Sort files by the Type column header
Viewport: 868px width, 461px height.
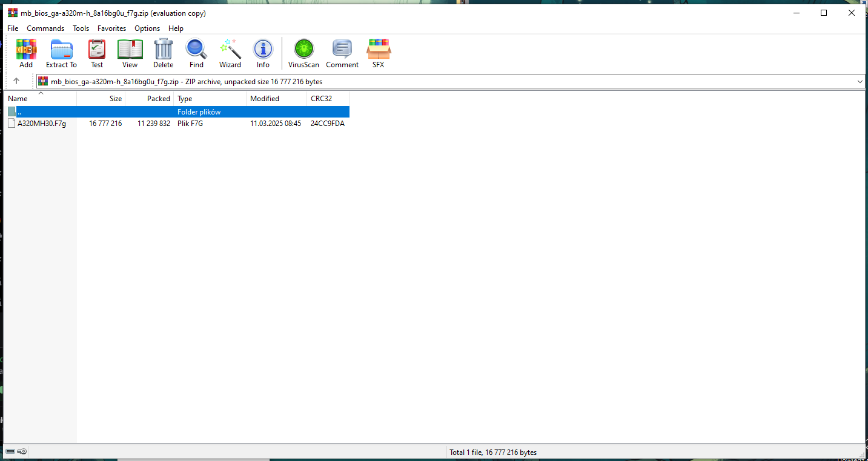210,98
